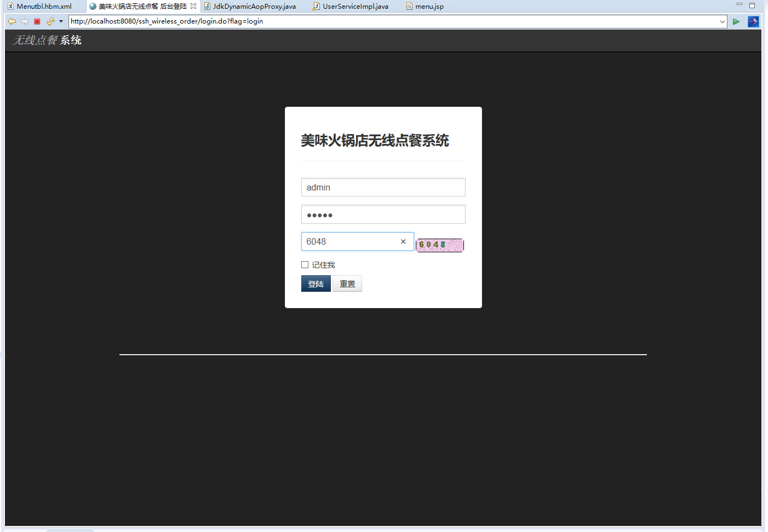Click the 登陆 login button
The width and height of the screenshot is (768, 532).
point(316,284)
